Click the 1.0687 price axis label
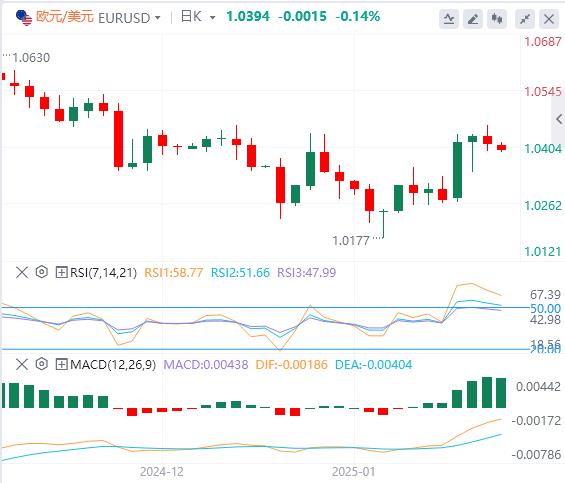The image size is (565, 483). [x=543, y=41]
